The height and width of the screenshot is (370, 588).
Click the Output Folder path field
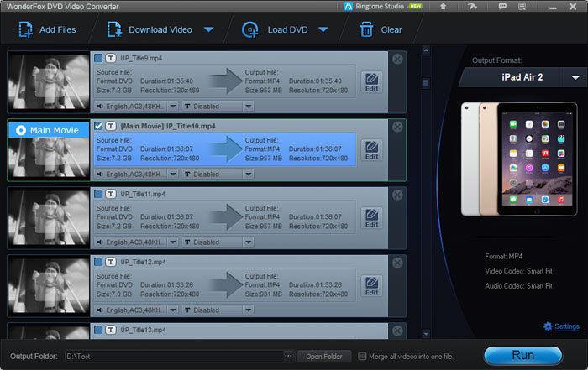coord(175,356)
